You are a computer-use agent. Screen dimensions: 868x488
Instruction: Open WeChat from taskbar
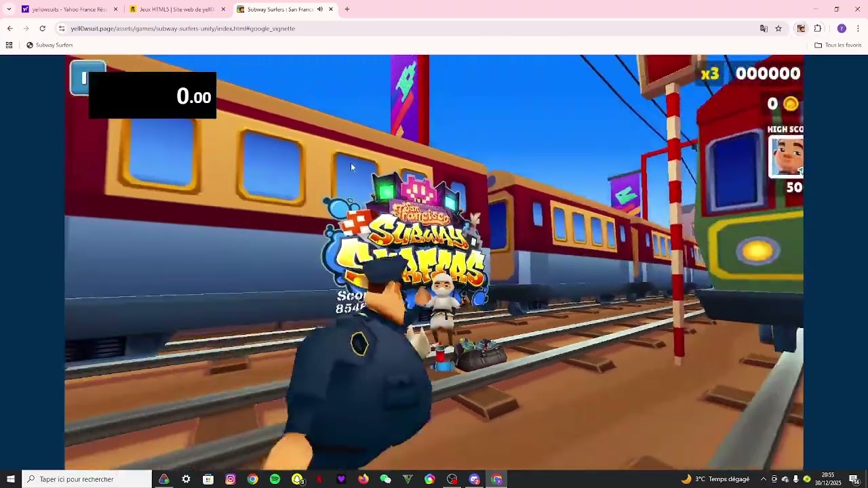(x=385, y=479)
